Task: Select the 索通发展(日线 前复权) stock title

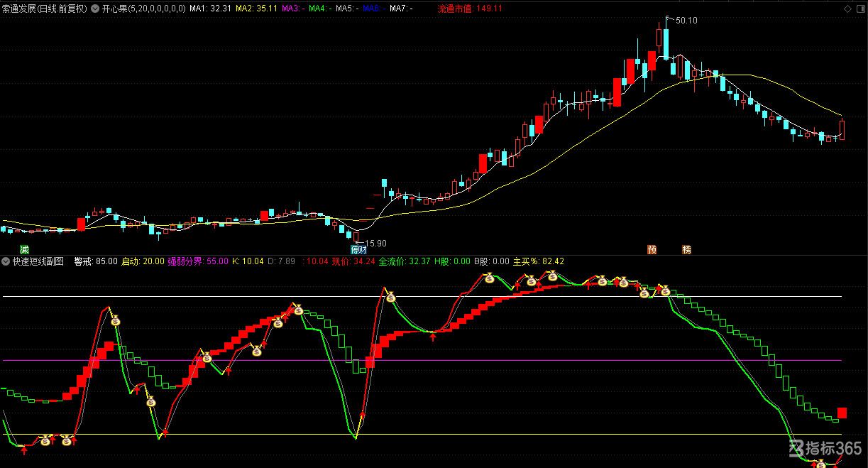Action: 44,9
